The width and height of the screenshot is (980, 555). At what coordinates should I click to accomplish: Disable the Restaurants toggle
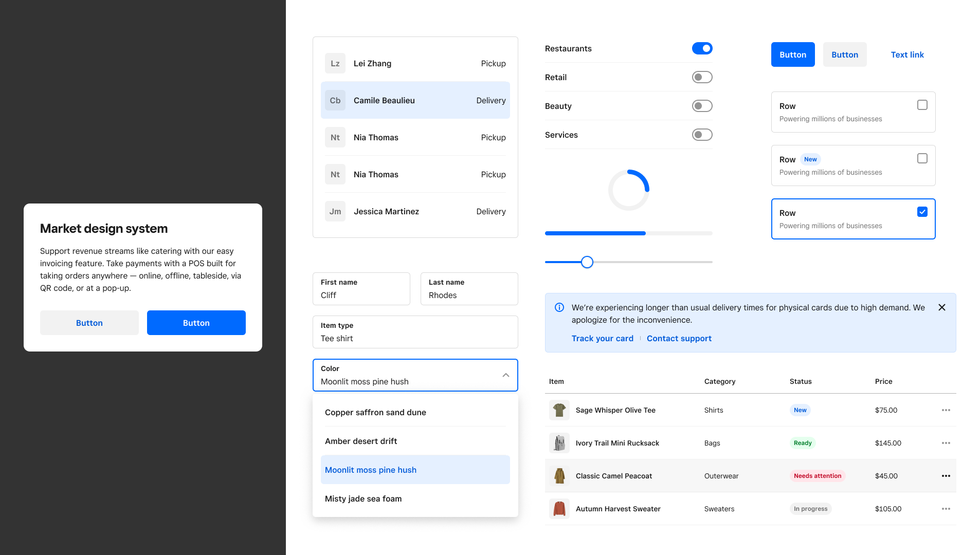click(702, 48)
